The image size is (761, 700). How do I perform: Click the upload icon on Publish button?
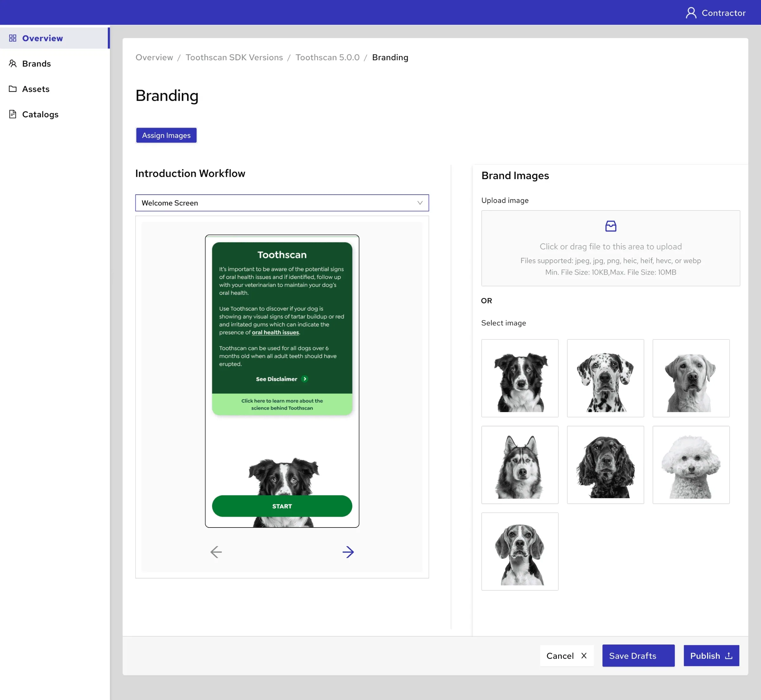pos(729,656)
